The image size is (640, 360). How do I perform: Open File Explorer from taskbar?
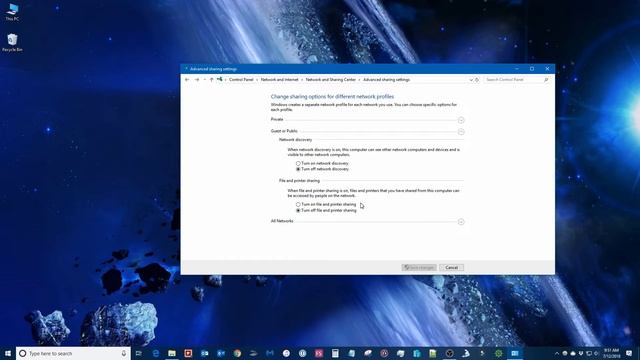172,353
